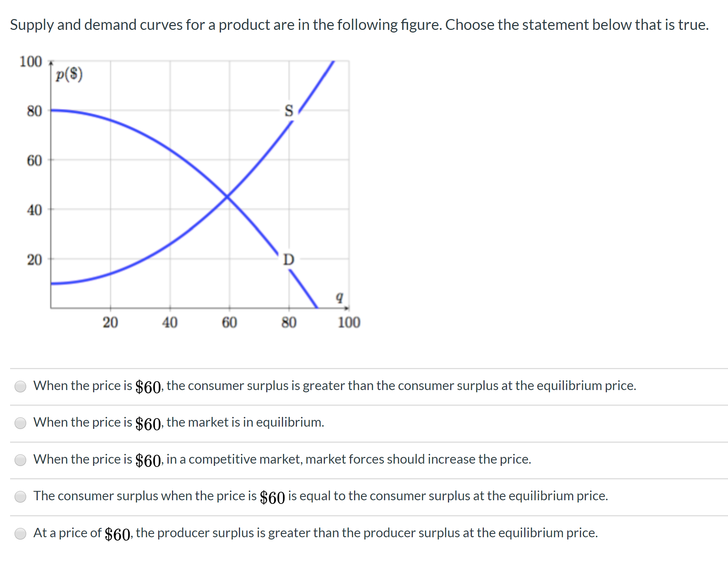Select the option saying market is in equilibrium
Screen dimensions: 728x566
21,424
